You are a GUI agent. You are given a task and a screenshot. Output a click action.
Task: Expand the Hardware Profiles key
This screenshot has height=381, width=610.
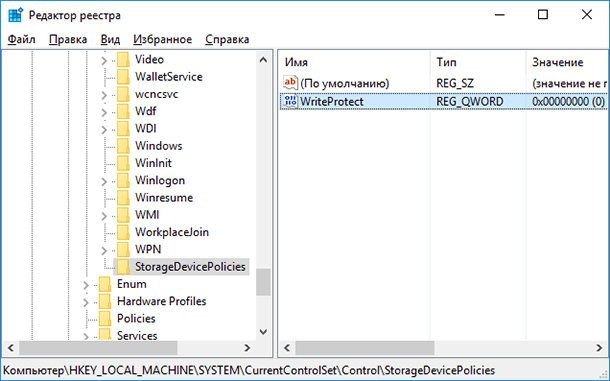pos(86,302)
